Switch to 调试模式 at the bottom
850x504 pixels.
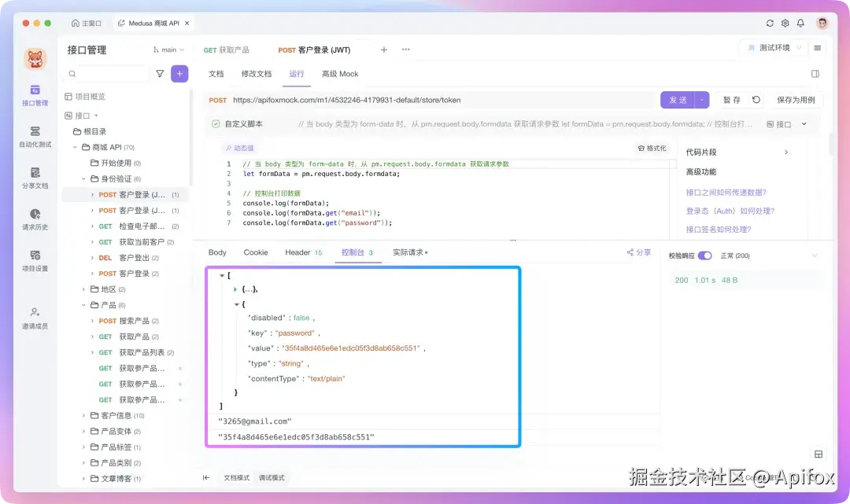click(272, 477)
